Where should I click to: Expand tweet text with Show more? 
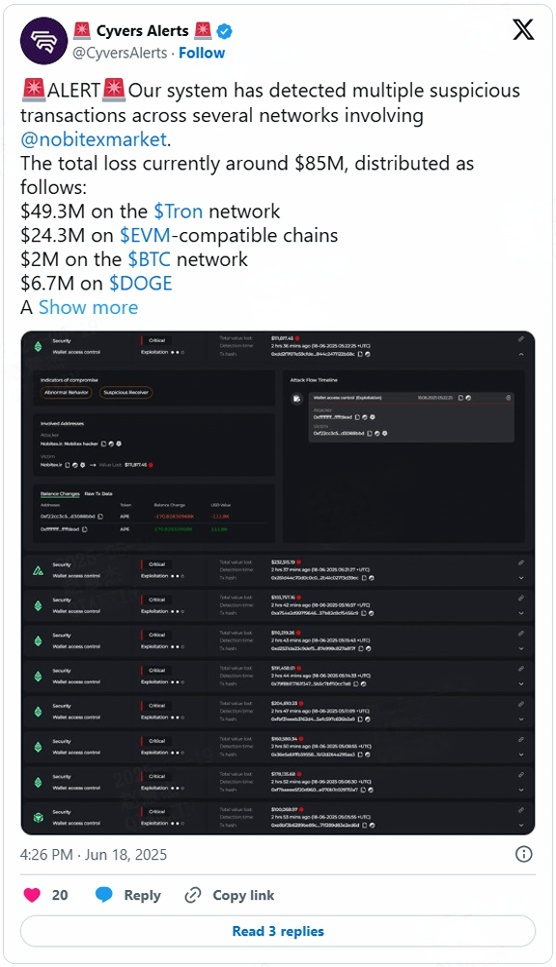88,307
